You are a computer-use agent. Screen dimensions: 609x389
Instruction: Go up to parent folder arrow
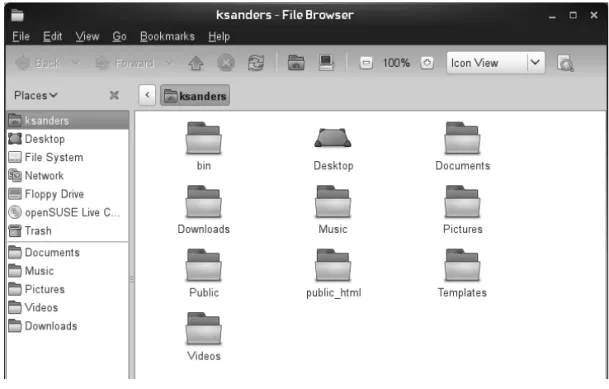click(x=196, y=63)
